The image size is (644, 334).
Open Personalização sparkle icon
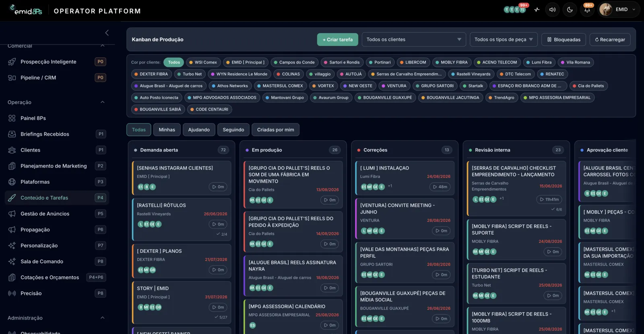12,246
